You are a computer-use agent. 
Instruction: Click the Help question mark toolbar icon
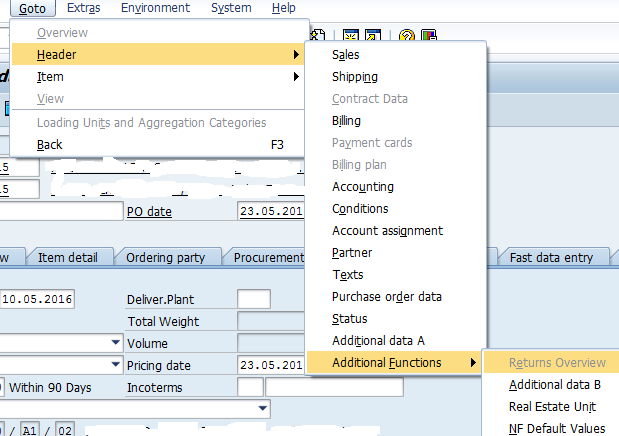click(x=407, y=36)
